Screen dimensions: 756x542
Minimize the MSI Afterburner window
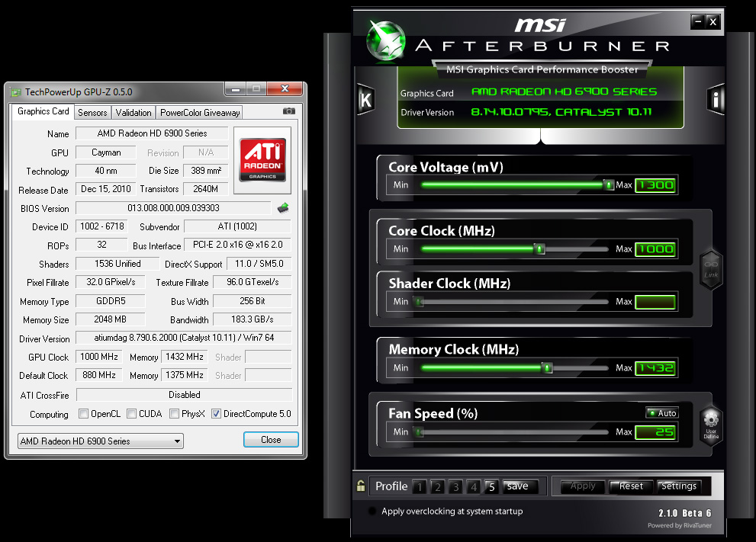click(698, 21)
